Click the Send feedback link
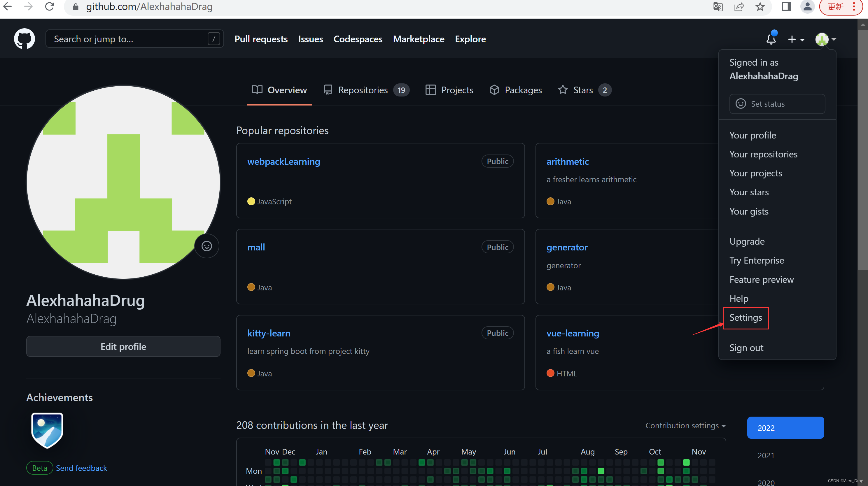The image size is (868, 486). click(x=81, y=468)
